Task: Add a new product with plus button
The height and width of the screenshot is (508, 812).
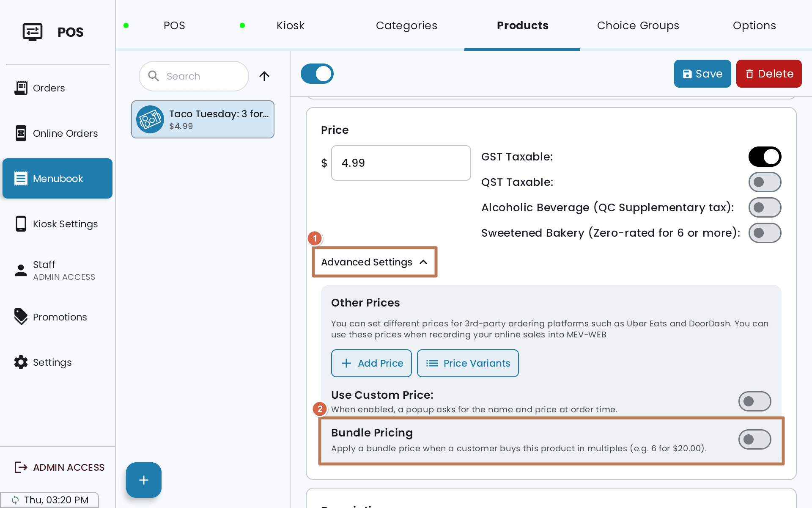Action: [144, 480]
